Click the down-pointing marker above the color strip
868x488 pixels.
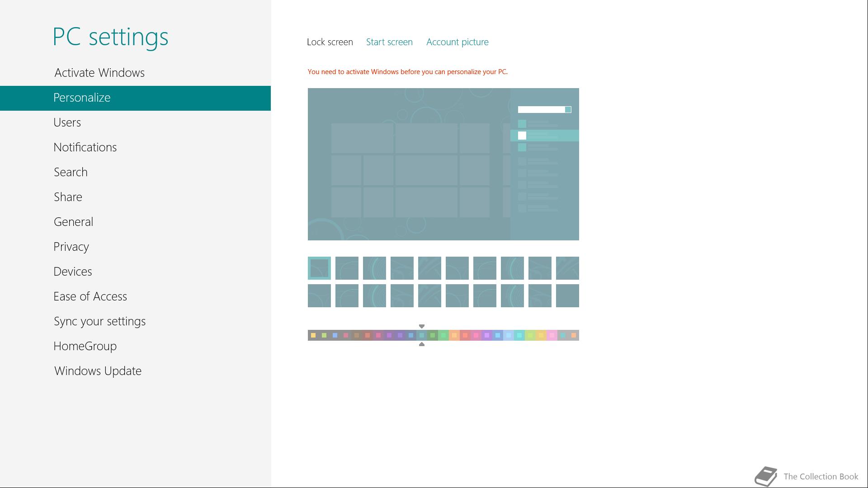coord(422,326)
